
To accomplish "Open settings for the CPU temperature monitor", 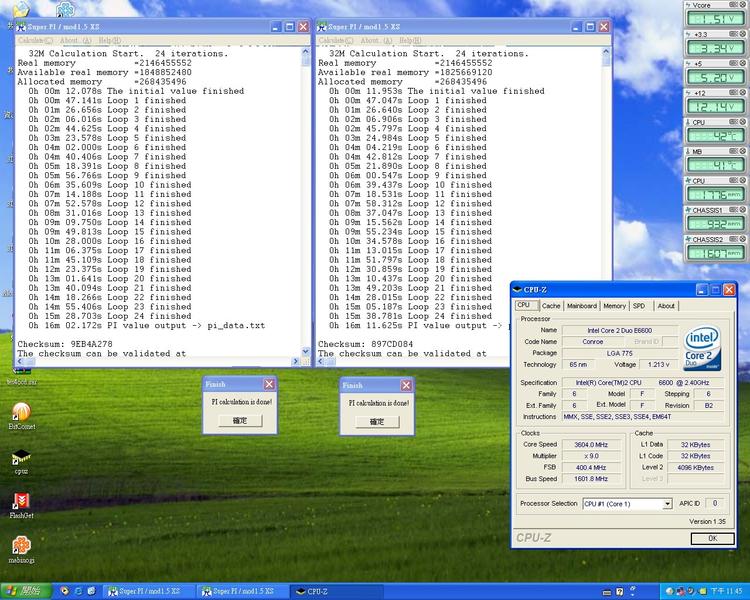I will pos(734,122).
